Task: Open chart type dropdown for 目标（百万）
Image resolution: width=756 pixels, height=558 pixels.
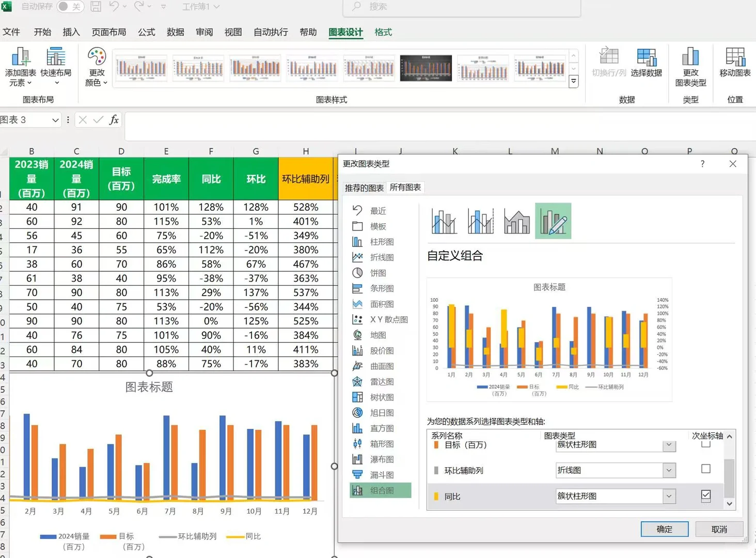Action: [669, 444]
